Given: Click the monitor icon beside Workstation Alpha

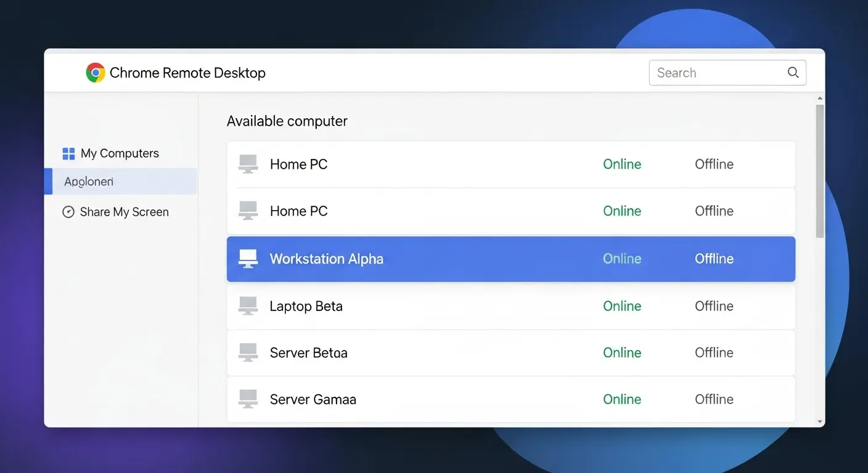Looking at the screenshot, I should 248,259.
